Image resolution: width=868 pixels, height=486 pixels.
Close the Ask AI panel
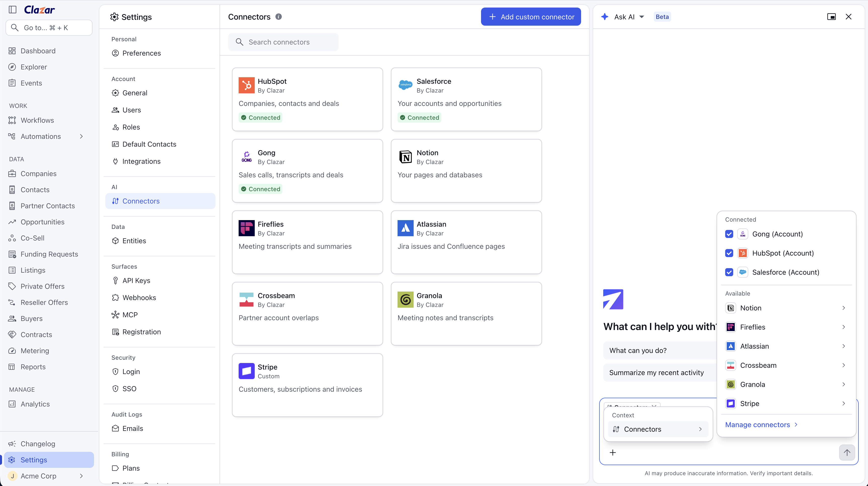[848, 17]
